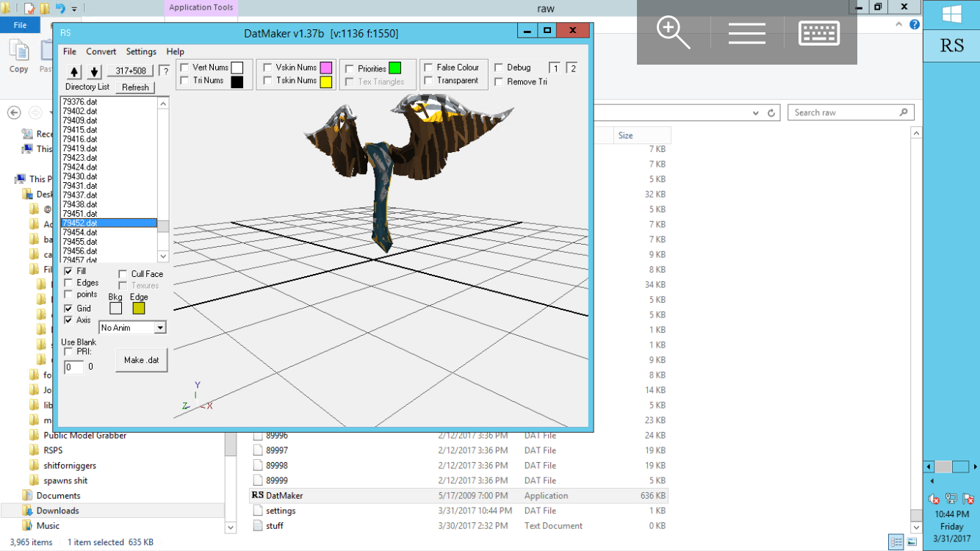The image size is (980, 551).
Task: Show hidden tray icons arrow
Action: [934, 482]
